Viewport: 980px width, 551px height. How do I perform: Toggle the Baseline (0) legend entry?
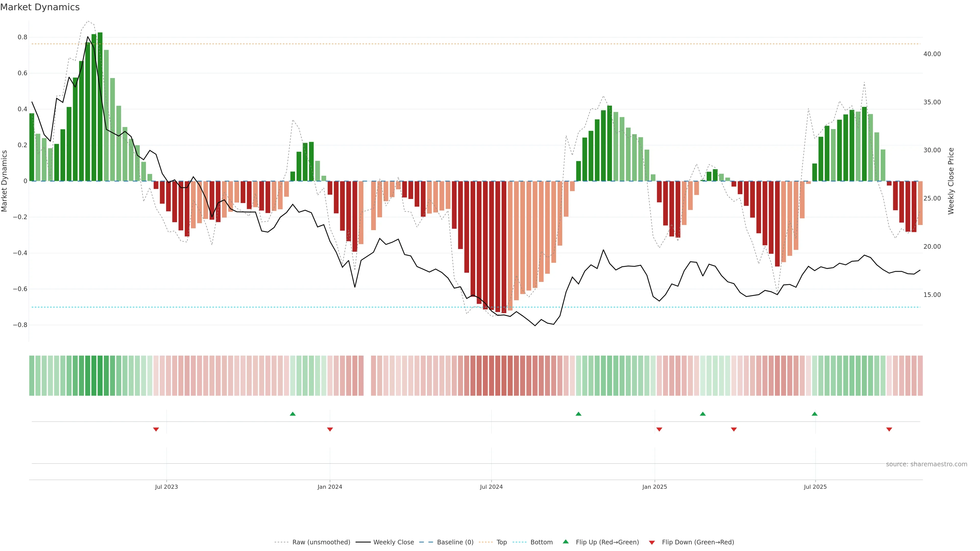click(x=455, y=542)
